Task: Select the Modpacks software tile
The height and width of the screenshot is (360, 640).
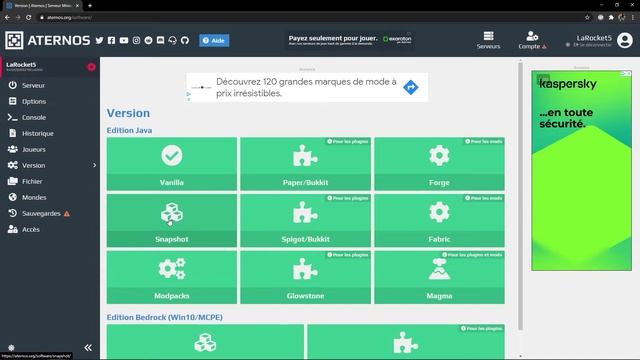Action: coord(172,277)
